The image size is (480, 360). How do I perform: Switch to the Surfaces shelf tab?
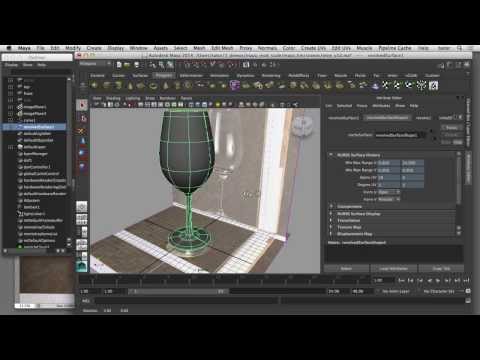click(x=140, y=76)
